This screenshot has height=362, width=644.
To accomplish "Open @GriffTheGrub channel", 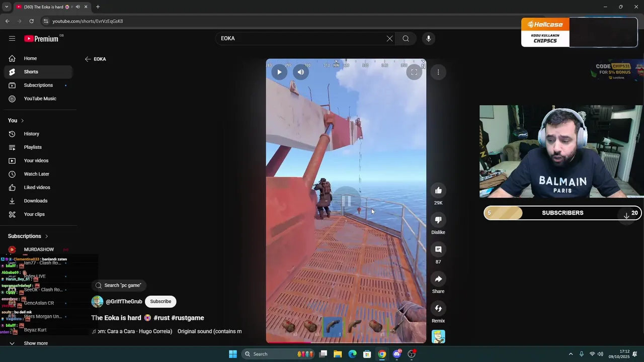I will click(124, 302).
